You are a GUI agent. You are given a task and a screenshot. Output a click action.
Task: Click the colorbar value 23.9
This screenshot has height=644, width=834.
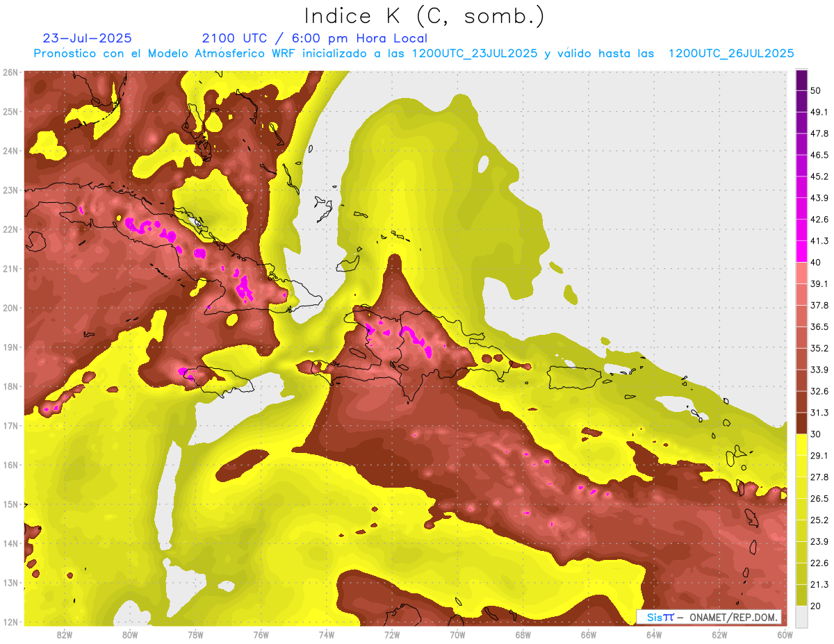coord(819,542)
